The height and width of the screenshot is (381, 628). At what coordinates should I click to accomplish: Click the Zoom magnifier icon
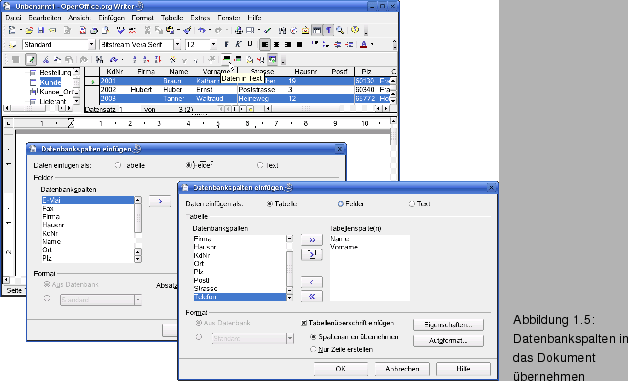click(340, 30)
